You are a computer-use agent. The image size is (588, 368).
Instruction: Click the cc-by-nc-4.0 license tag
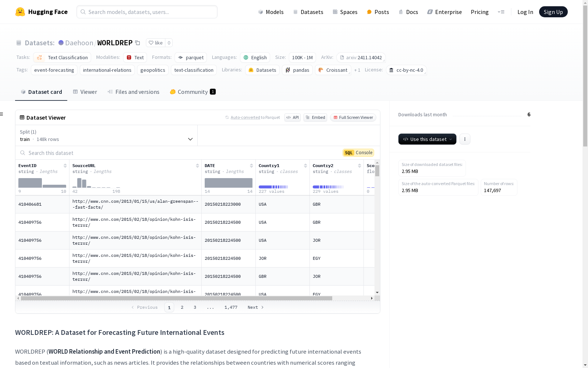tap(406, 70)
